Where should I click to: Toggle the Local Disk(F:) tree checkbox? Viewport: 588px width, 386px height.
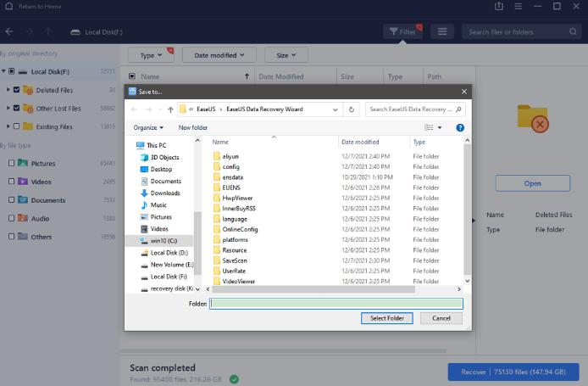[x=12, y=71]
